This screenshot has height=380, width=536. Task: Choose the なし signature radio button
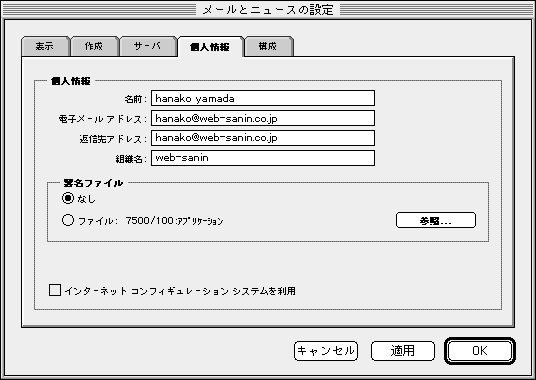68,198
